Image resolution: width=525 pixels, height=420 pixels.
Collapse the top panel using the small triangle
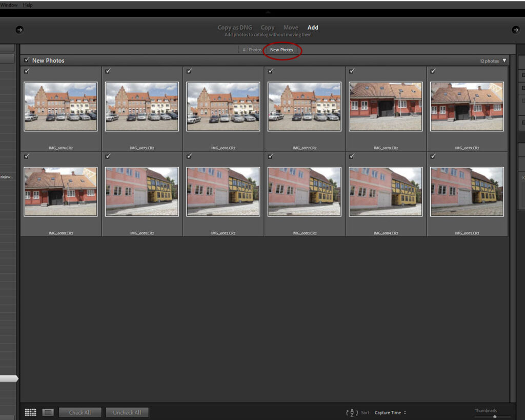pyautogui.click(x=267, y=12)
